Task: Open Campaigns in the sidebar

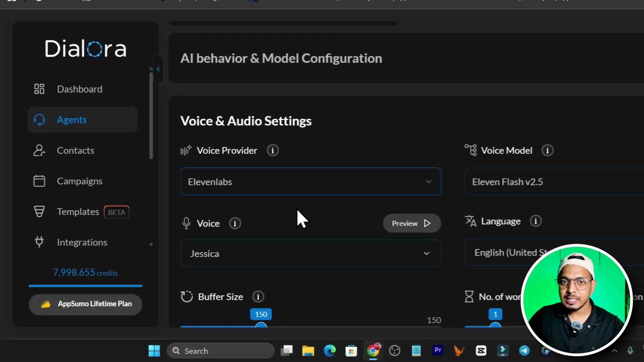Action: 79,181
